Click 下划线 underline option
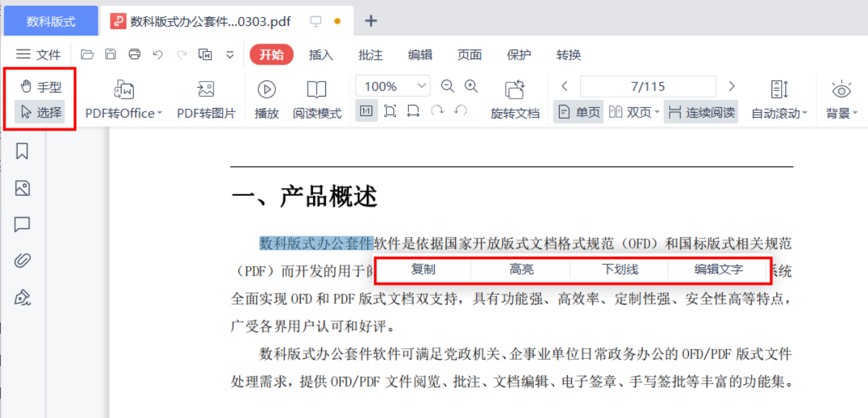 tap(620, 270)
